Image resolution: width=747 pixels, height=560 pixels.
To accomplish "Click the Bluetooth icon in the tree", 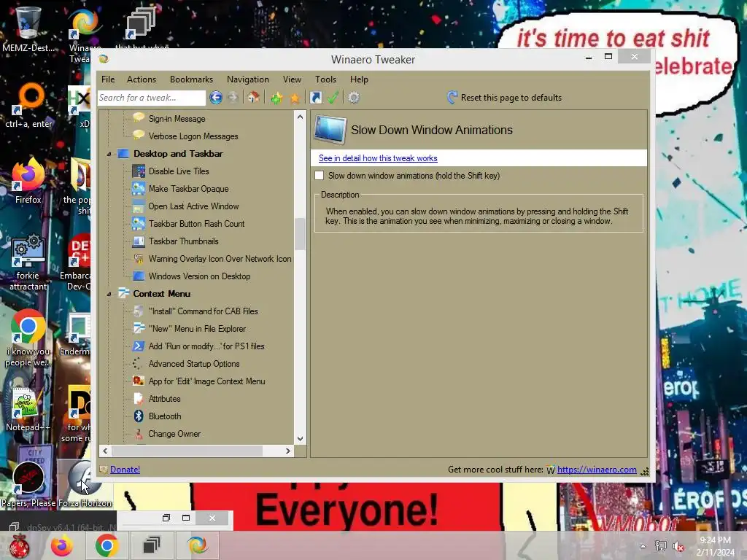I will pos(138,416).
